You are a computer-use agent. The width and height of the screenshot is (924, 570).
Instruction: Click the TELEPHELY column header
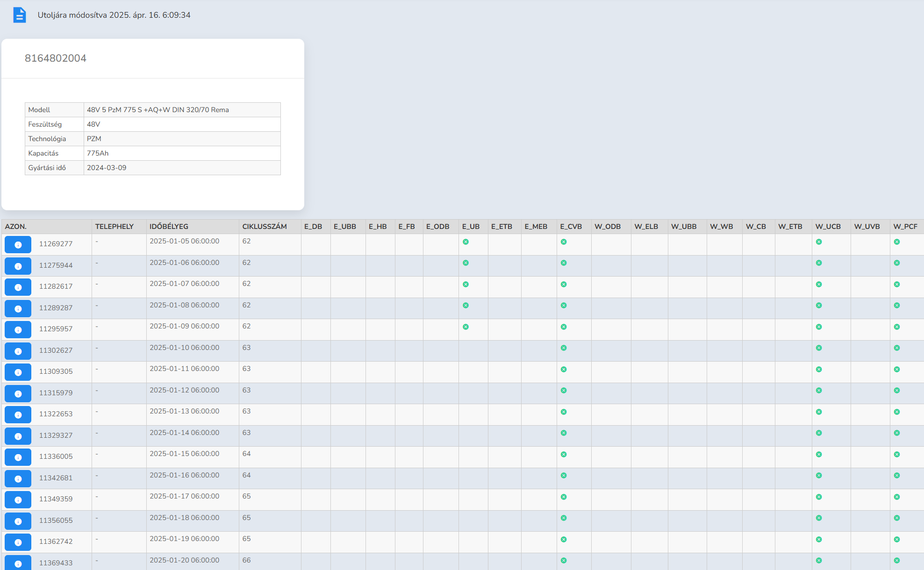[x=114, y=227]
